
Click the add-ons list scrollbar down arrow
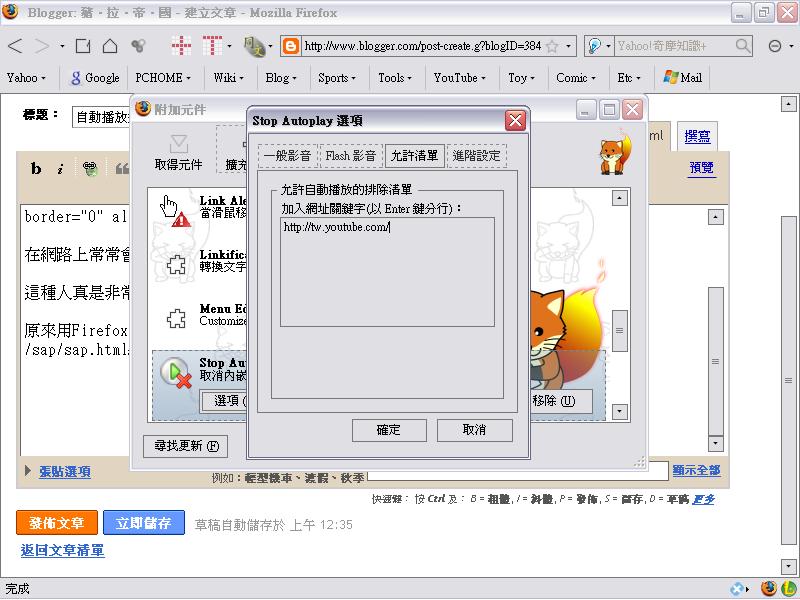619,411
